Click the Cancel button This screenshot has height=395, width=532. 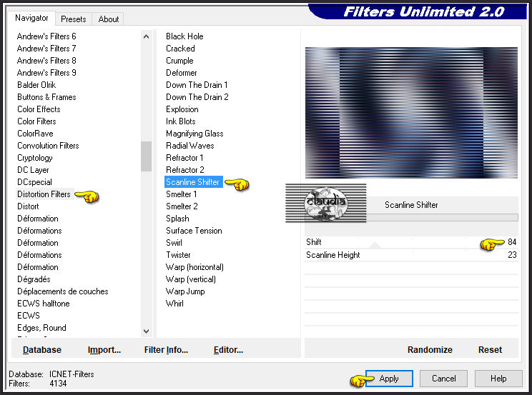(443, 379)
